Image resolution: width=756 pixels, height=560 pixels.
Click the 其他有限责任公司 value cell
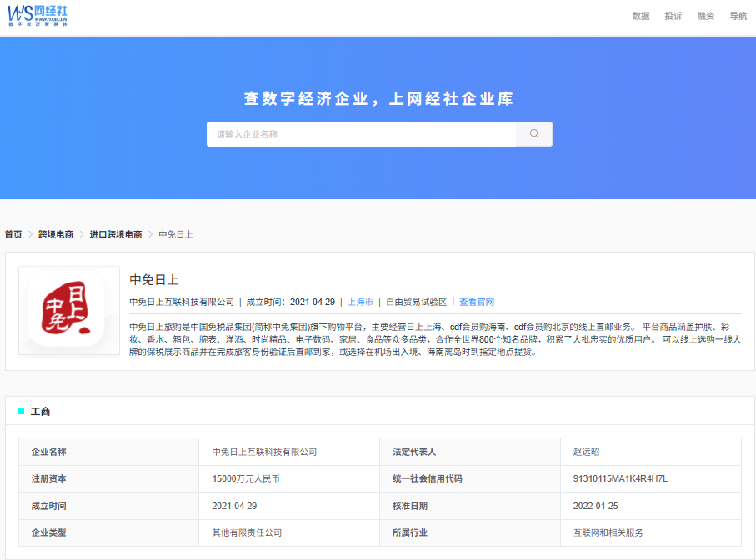click(x=288, y=532)
